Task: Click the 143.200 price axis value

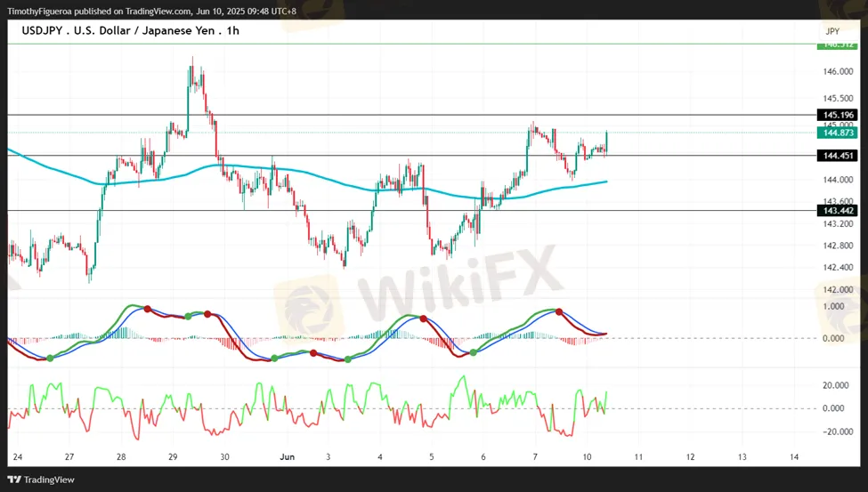Action: click(x=838, y=223)
